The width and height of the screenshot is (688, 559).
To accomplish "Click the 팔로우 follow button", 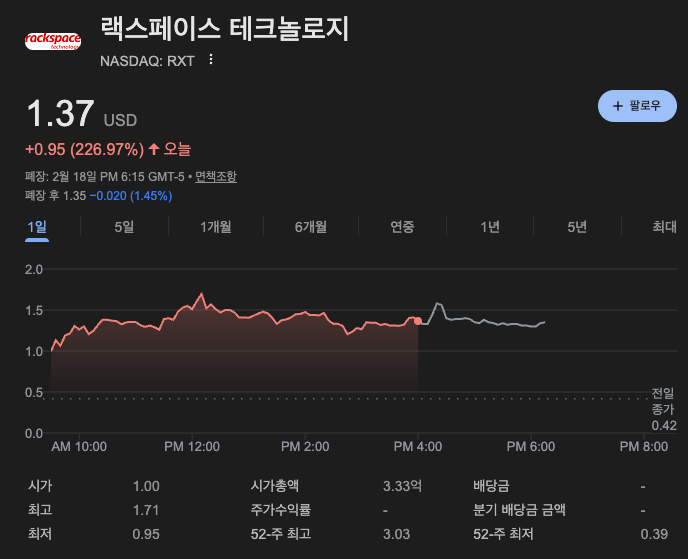I will [637, 106].
